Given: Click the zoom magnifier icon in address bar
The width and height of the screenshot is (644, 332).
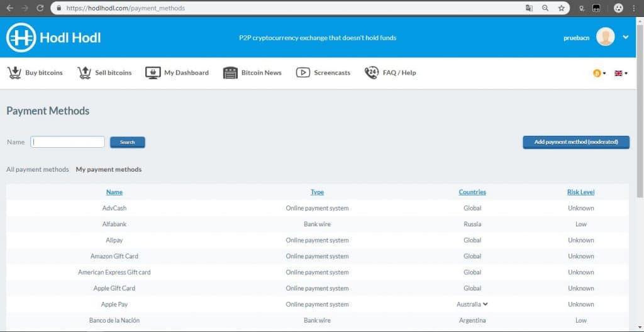Looking at the screenshot, I should point(545,8).
